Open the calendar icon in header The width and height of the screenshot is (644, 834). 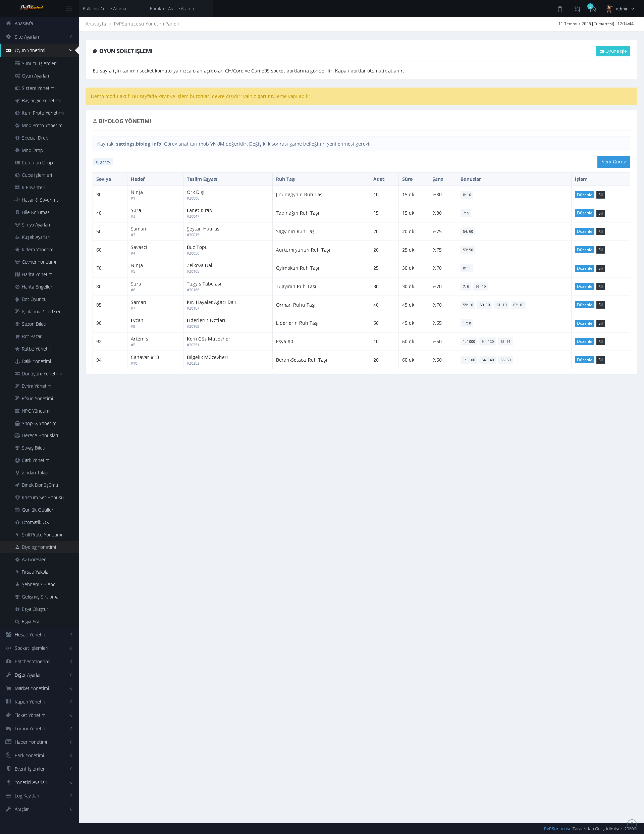coord(577,9)
